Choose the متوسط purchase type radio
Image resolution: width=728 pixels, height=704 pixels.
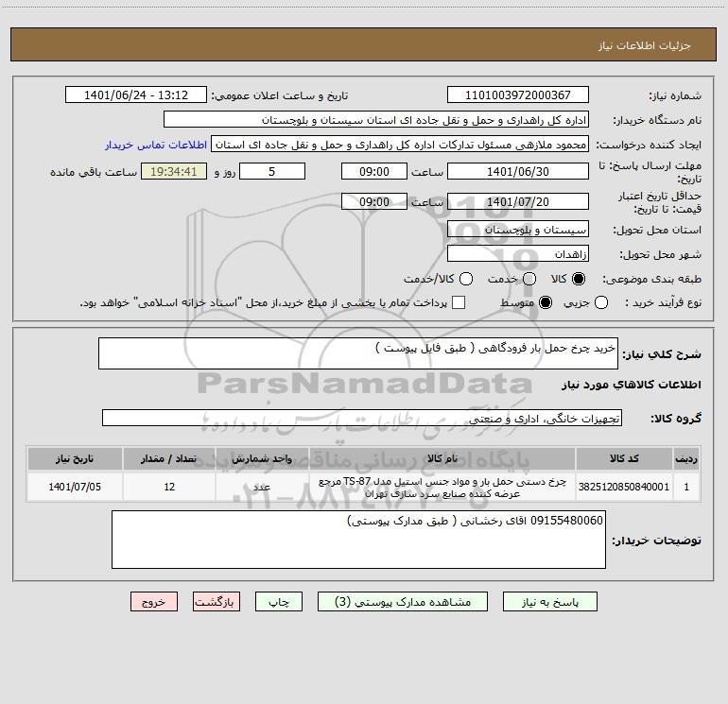point(546,303)
